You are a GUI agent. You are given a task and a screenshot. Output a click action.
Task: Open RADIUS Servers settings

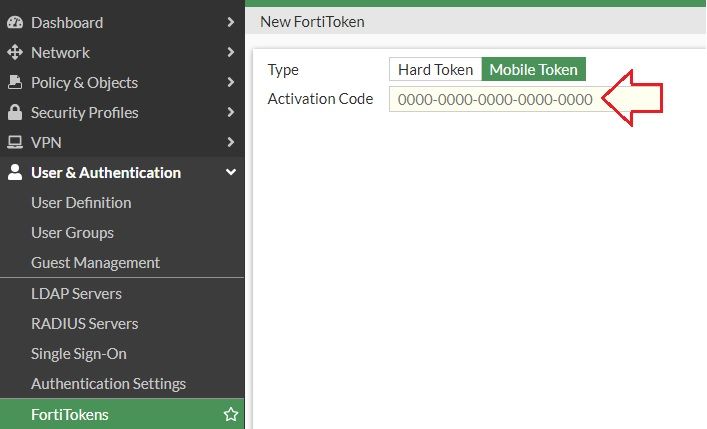tap(84, 324)
